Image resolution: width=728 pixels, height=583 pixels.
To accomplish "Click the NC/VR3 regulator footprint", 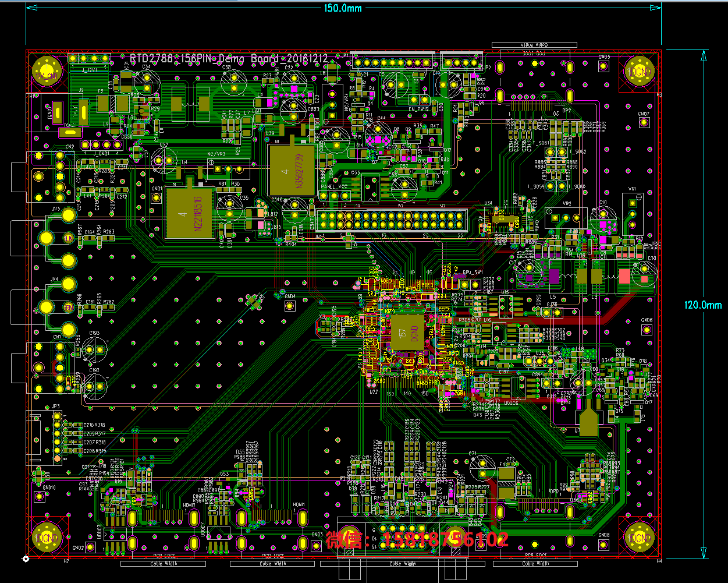I will click(229, 169).
